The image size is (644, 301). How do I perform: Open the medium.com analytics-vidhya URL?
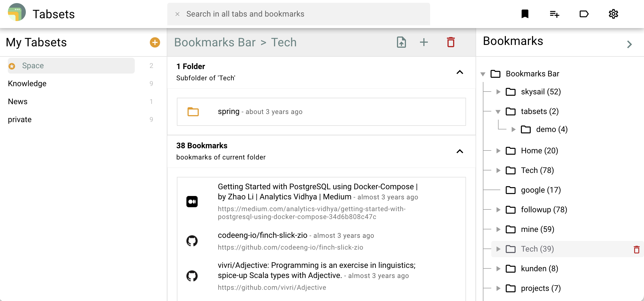[x=312, y=213]
